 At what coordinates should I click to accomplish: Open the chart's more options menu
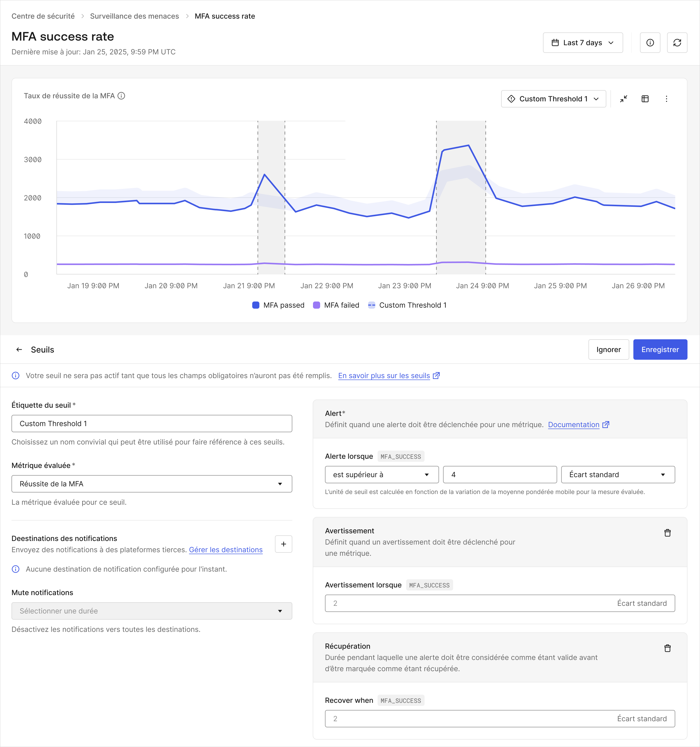pos(667,99)
